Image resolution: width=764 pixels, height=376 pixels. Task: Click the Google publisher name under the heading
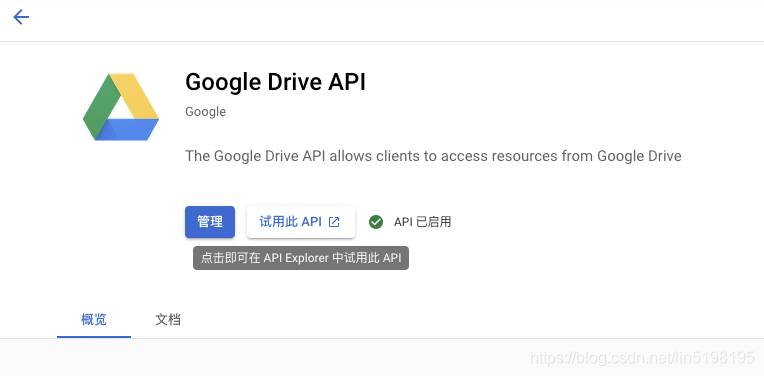[x=206, y=112]
